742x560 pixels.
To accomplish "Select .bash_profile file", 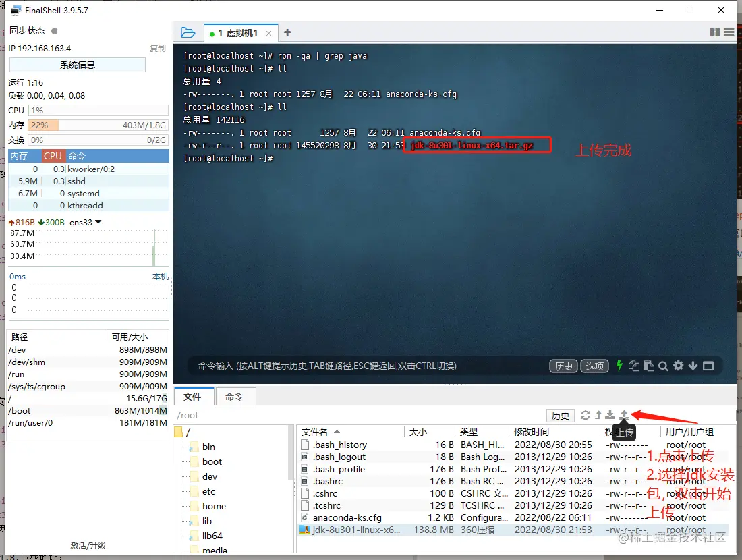I will click(339, 469).
